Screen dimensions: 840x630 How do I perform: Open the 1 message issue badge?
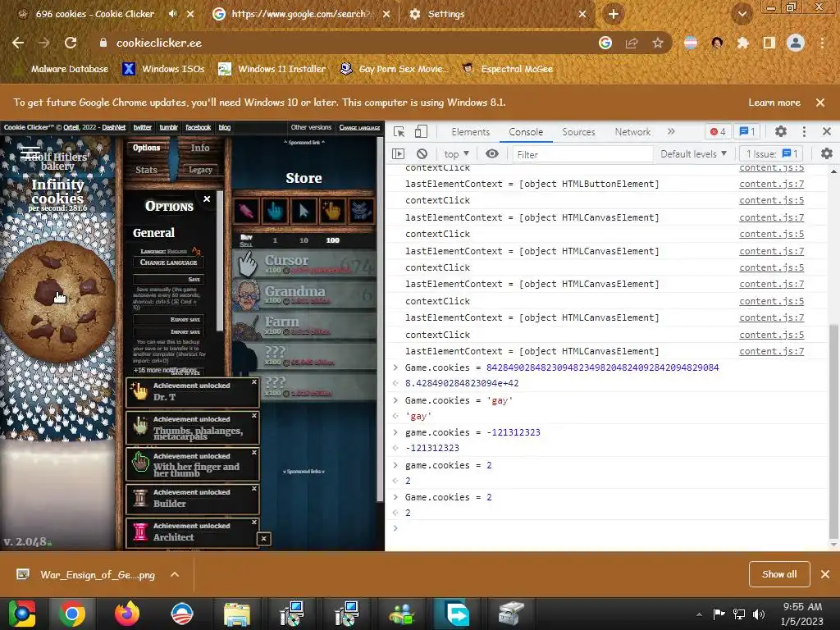click(x=747, y=132)
